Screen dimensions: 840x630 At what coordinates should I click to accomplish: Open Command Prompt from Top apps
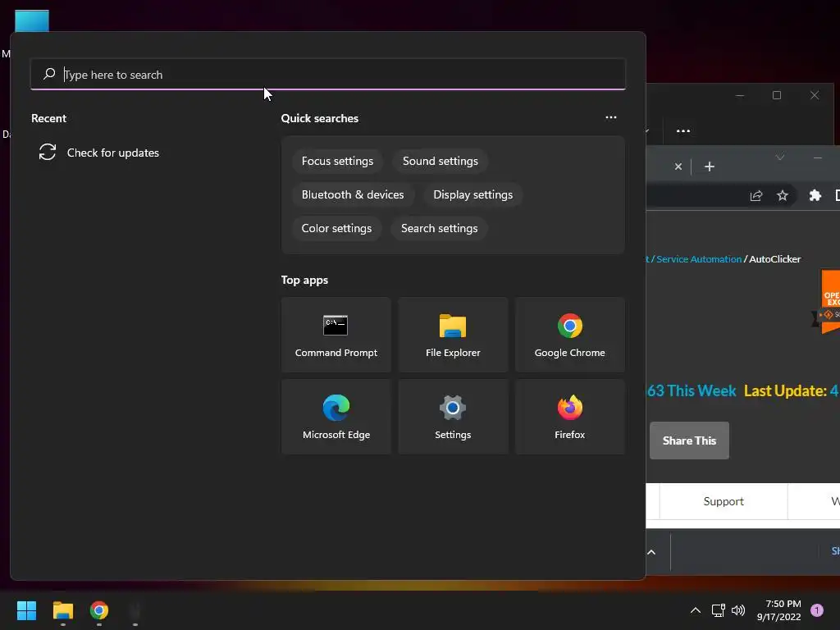coord(336,335)
